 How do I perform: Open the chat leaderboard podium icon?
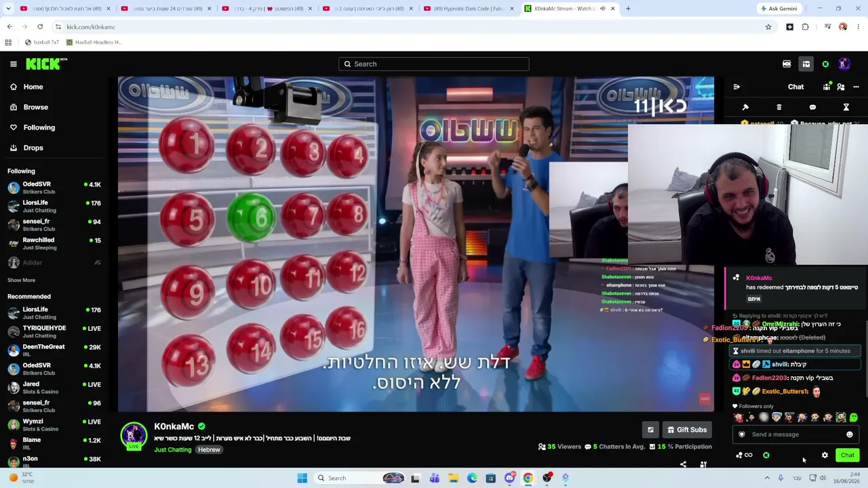[x=827, y=87]
